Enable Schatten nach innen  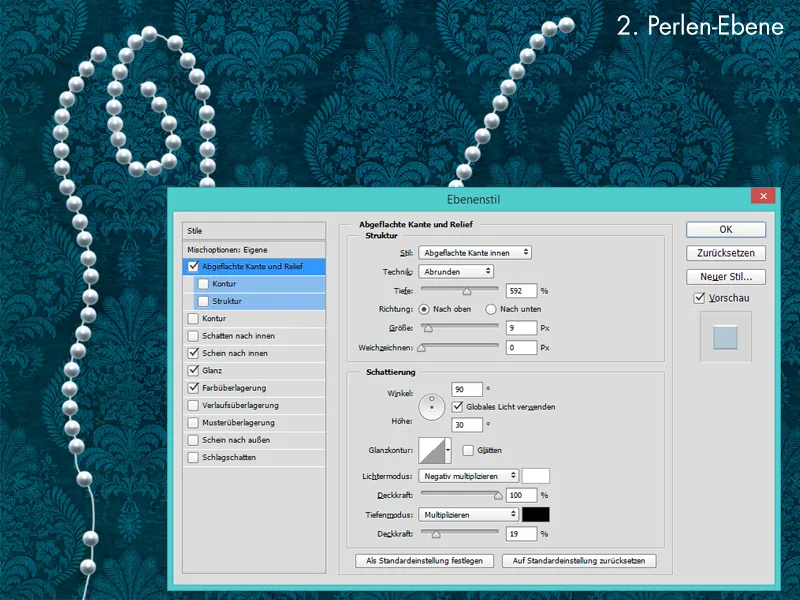[x=193, y=336]
